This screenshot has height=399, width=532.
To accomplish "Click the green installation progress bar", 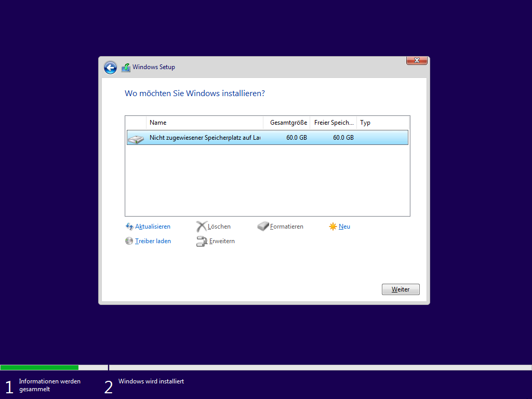I will [x=39, y=367].
